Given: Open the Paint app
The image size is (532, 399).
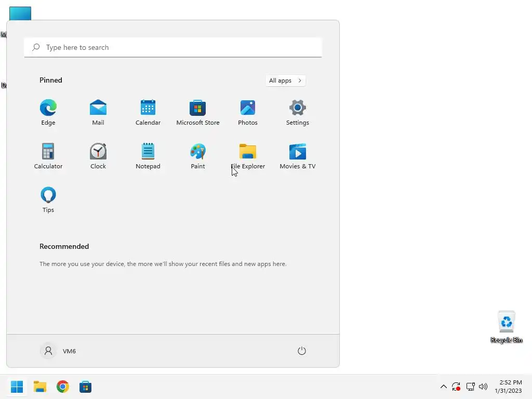Looking at the screenshot, I should (198, 156).
